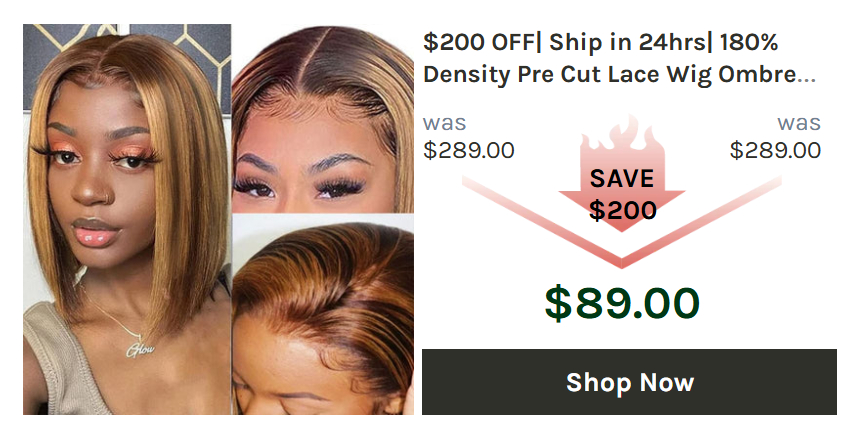View the hair part close-up image
This screenshot has width=845, height=438.
click(323, 118)
